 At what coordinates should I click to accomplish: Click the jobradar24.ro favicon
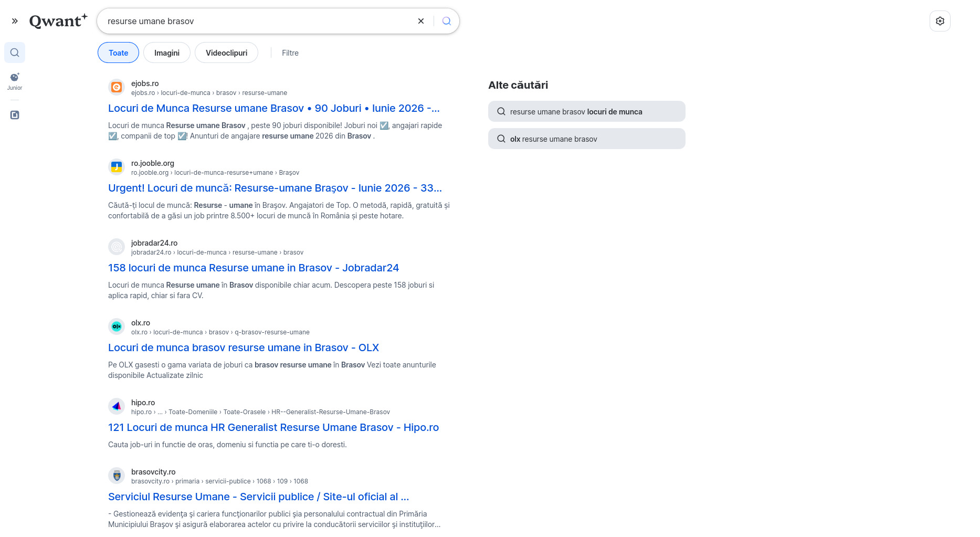click(117, 247)
